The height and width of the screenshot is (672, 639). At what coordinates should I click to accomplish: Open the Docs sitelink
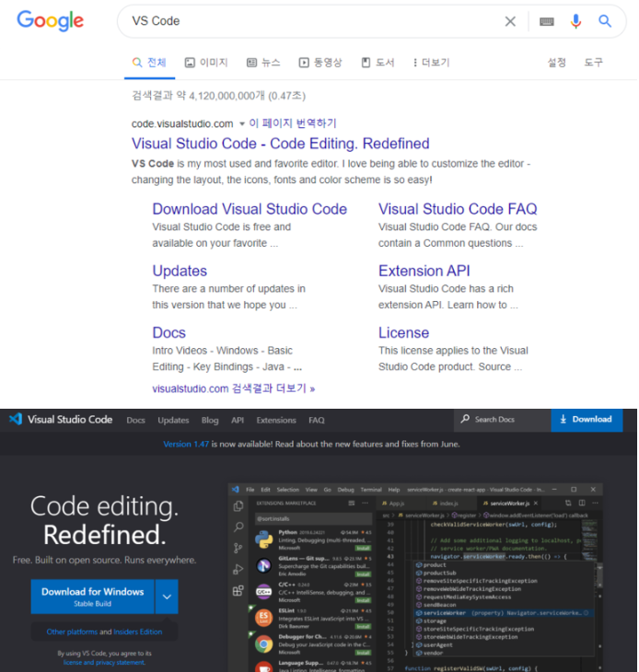(168, 333)
